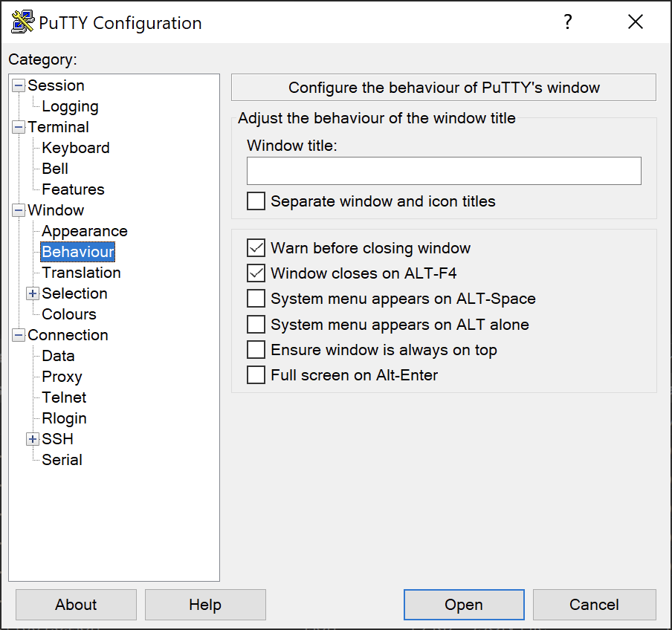Viewport: 672px width, 630px height.
Task: Click the PuTTY icon in title bar
Action: 23,23
